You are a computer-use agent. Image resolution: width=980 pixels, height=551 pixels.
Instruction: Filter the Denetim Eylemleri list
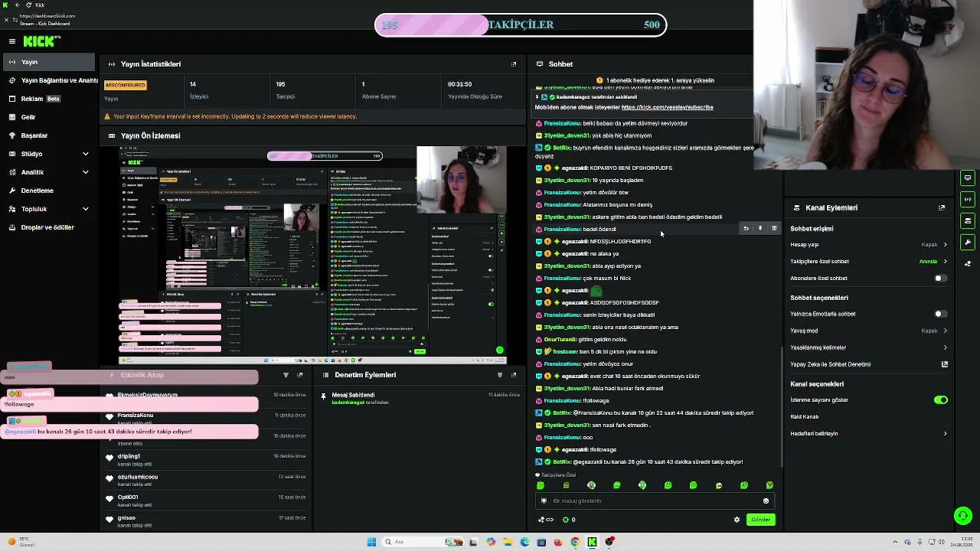tap(500, 375)
